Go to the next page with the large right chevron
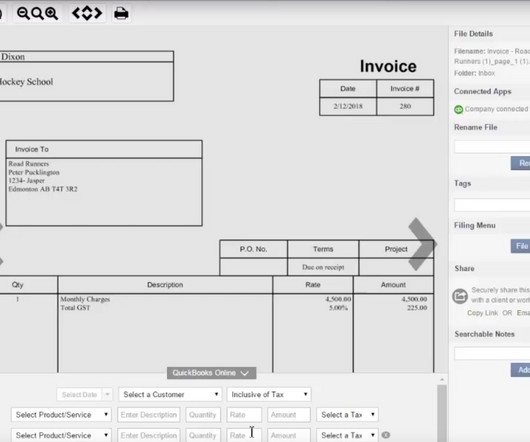This screenshot has width=530, height=442. point(422,244)
